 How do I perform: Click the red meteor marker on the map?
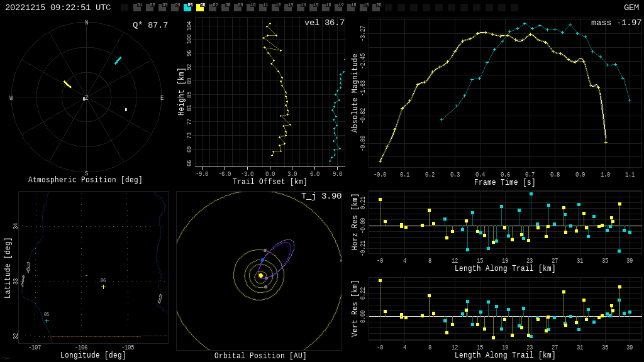tap(86, 275)
